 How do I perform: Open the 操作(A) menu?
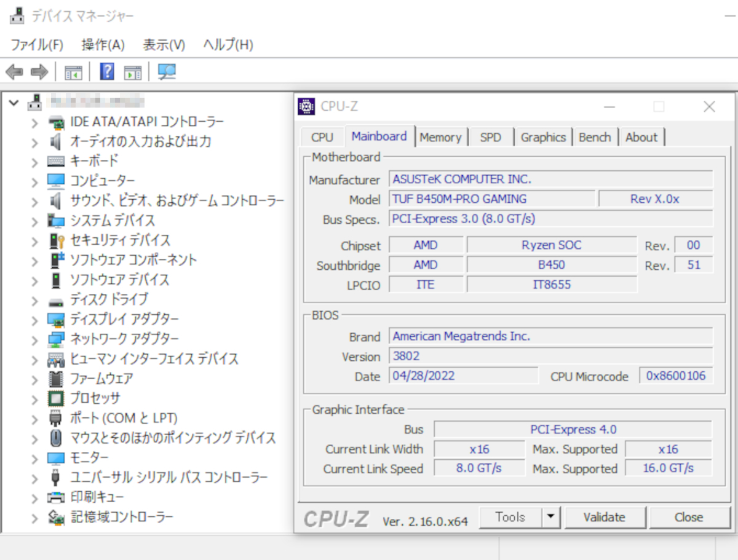(x=102, y=44)
